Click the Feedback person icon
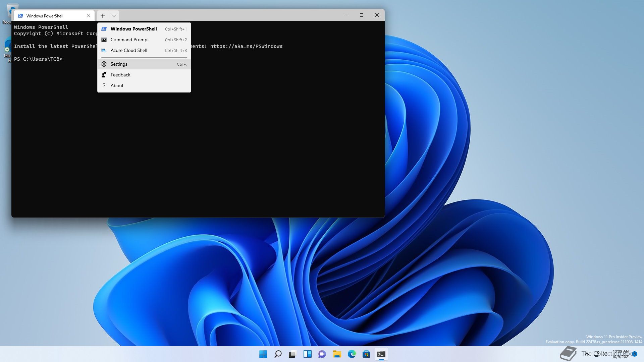The width and height of the screenshot is (644, 362). click(104, 75)
